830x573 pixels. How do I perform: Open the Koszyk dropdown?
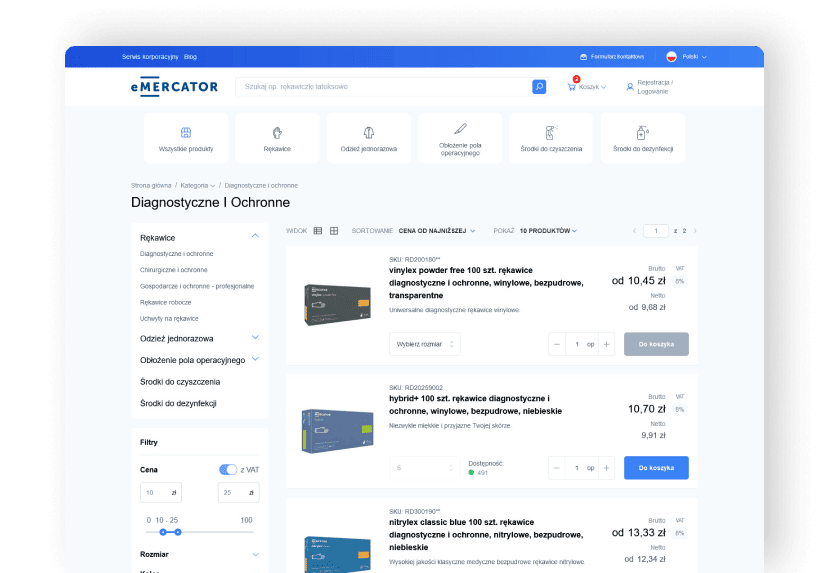click(x=592, y=87)
